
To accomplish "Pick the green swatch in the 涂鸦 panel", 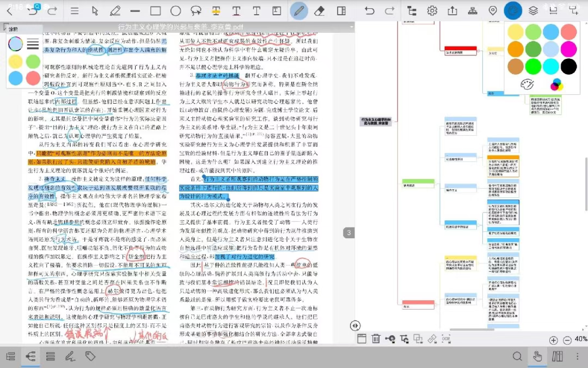I will pyautogui.click(x=33, y=61).
